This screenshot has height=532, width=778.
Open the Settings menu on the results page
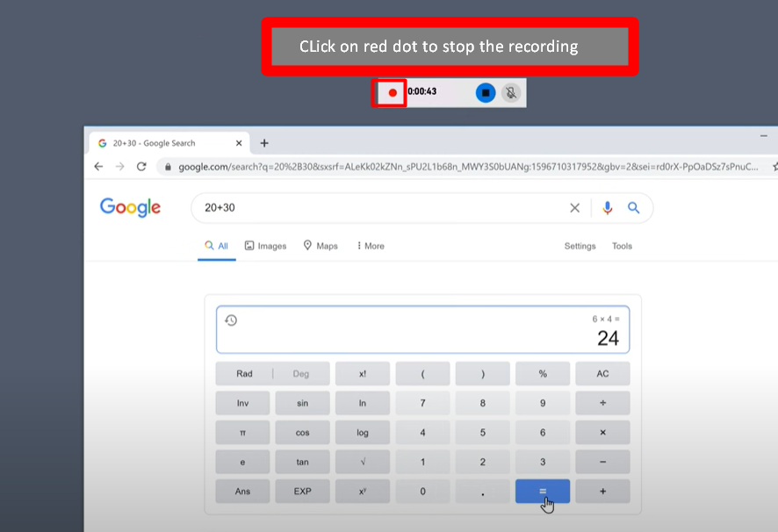coord(580,246)
